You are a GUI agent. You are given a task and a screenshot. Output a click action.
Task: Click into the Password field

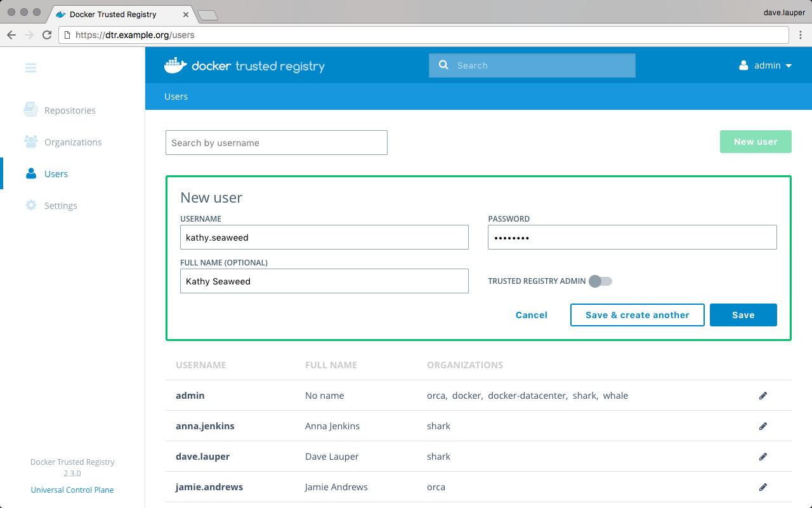point(632,237)
